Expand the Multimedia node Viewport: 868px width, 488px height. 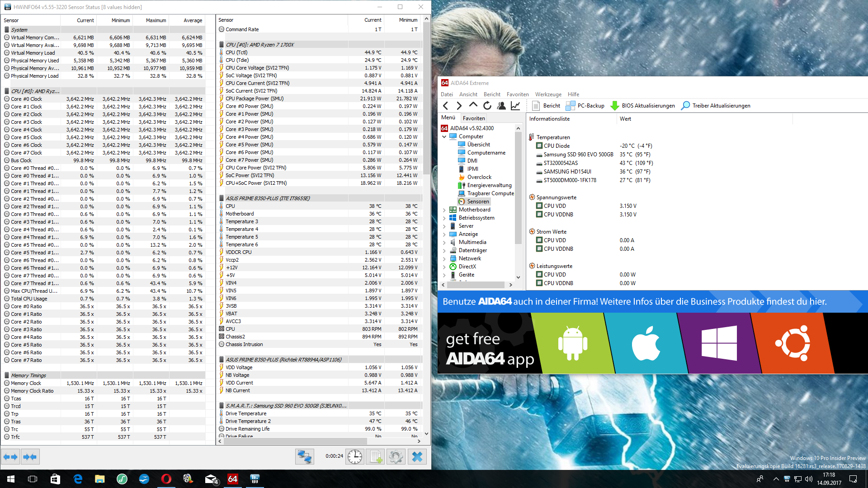tap(444, 242)
